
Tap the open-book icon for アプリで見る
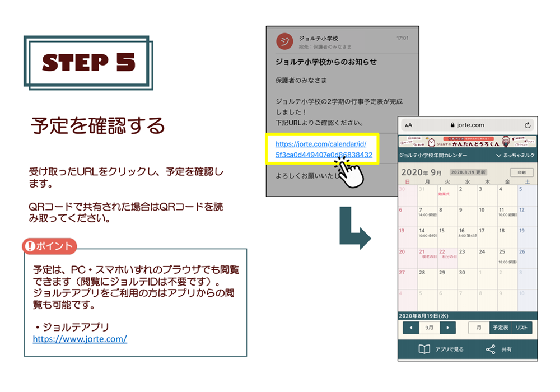[x=424, y=349]
